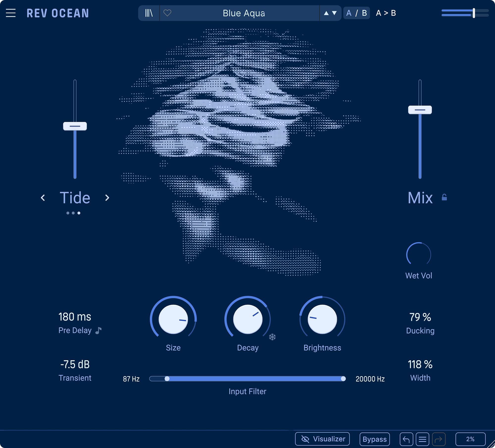Switch to the previous Tide mode

pyautogui.click(x=43, y=198)
